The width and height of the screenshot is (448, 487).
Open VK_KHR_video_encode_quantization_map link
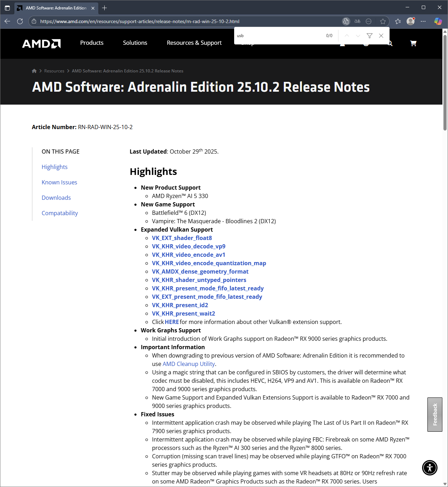tap(209, 263)
